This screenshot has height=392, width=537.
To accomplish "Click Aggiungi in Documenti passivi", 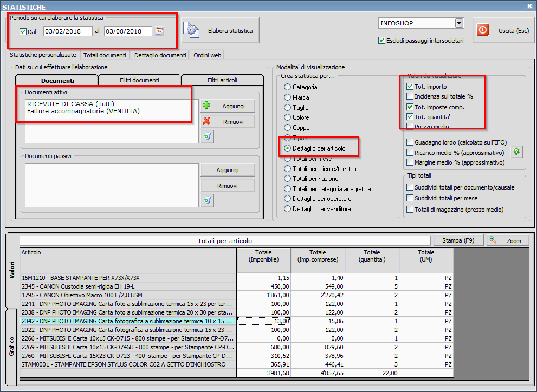I will (x=228, y=170).
